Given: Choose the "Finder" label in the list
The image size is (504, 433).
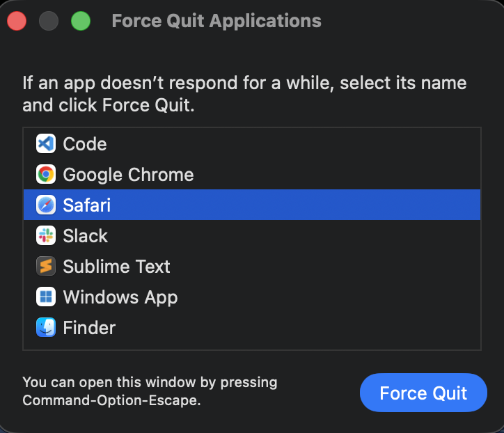Looking at the screenshot, I should click(89, 328).
